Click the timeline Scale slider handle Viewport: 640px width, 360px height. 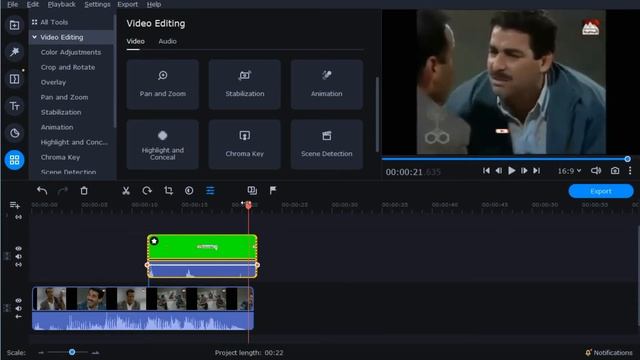pyautogui.click(x=72, y=352)
